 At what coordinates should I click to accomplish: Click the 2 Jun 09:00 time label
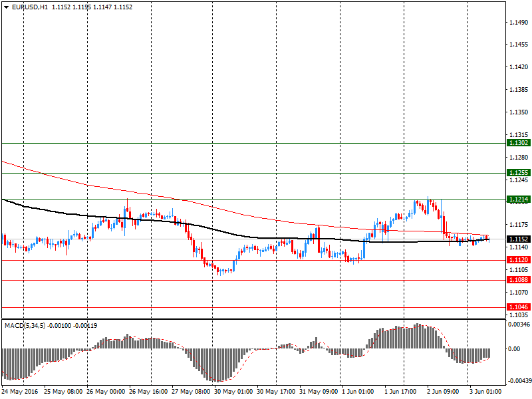[443, 392]
